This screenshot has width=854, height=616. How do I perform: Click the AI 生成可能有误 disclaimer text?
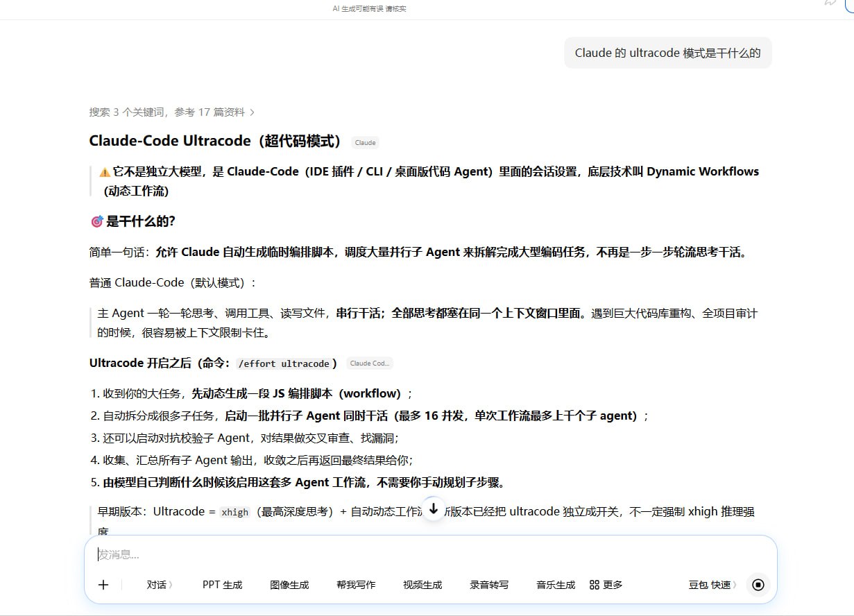(369, 8)
